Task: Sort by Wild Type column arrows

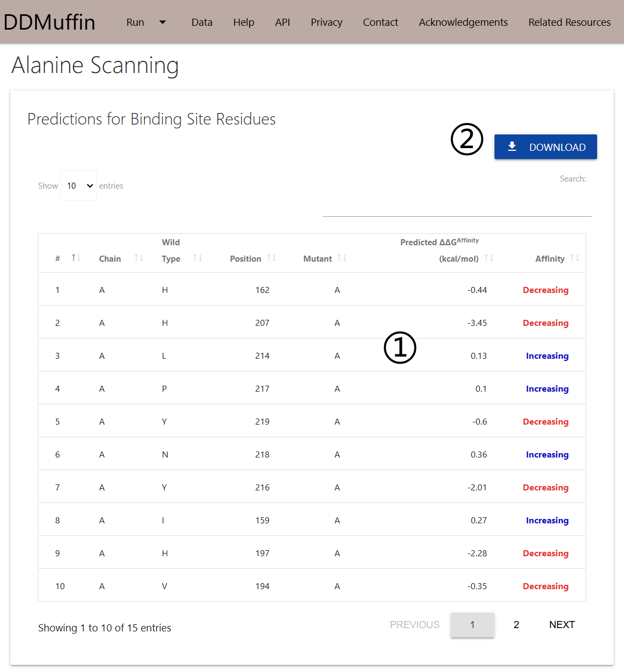Action: click(x=198, y=257)
